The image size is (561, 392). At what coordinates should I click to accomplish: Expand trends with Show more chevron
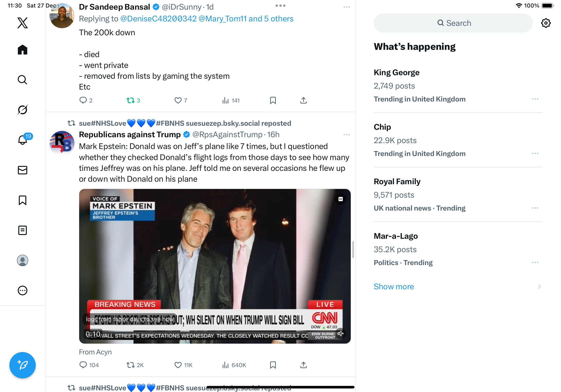(x=539, y=286)
